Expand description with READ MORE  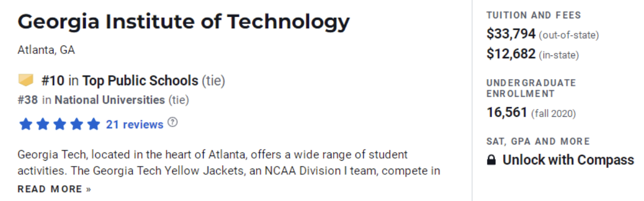(x=54, y=189)
